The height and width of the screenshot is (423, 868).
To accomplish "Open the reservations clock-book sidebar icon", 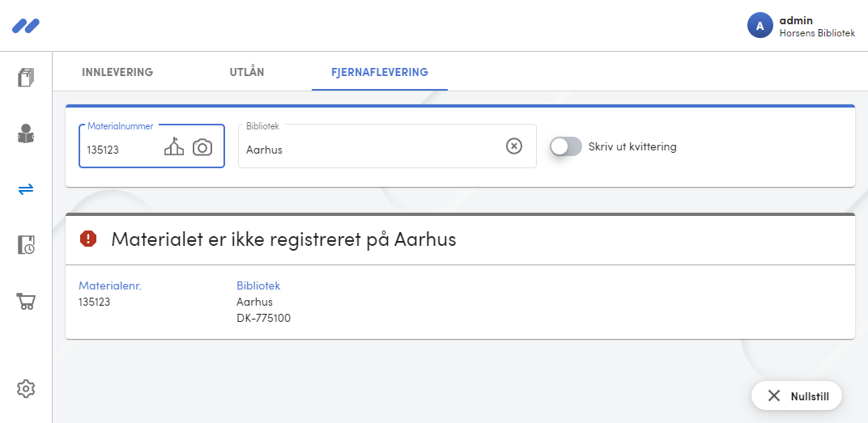I will point(26,244).
